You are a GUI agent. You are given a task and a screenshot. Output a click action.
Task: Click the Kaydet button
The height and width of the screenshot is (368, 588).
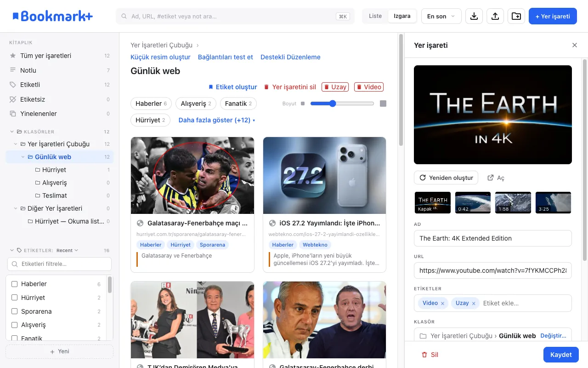pos(561,355)
